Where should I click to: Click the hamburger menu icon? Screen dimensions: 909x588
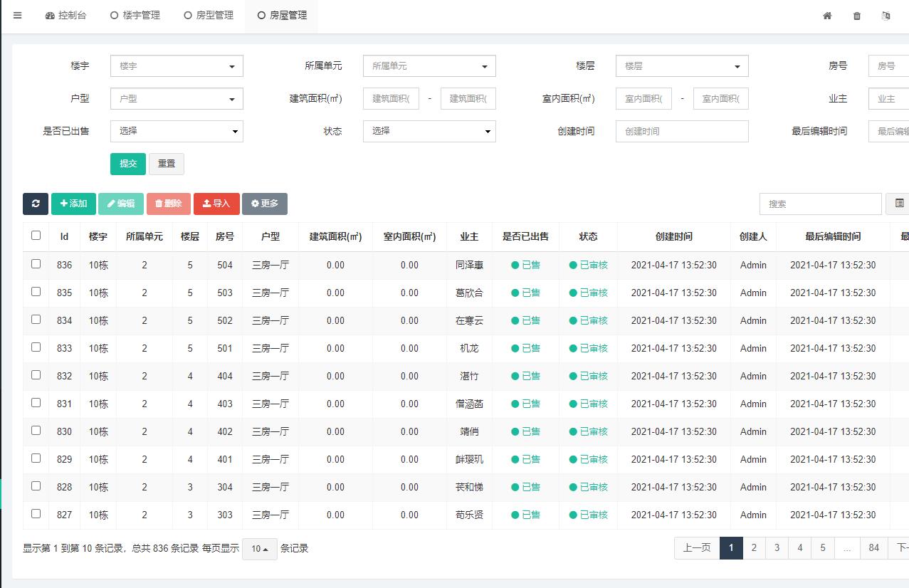18,16
